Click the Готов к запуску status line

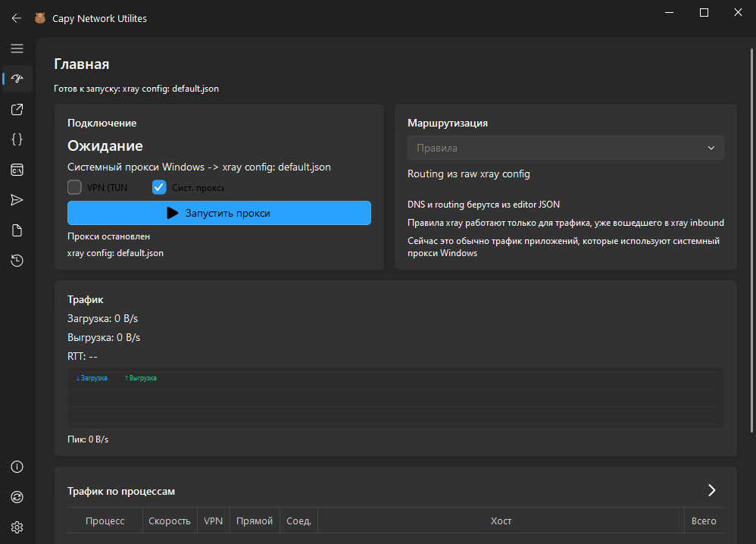(x=136, y=89)
